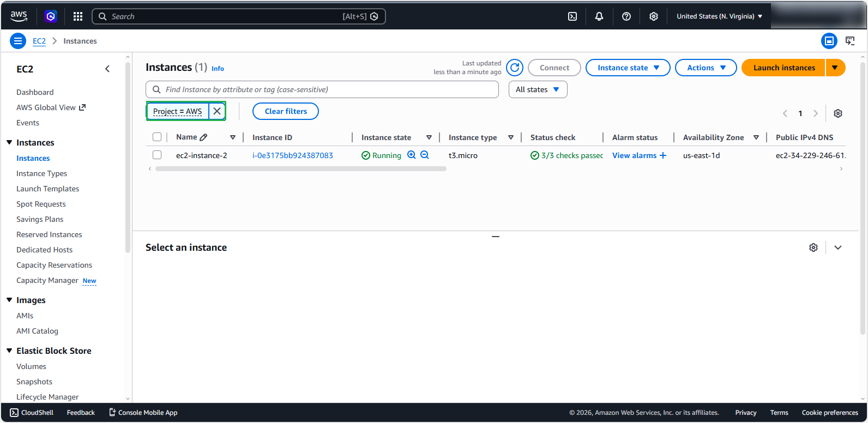Screen dimensions: 868x423
Task: Open Launch Templates in sidebar
Action: click(48, 189)
